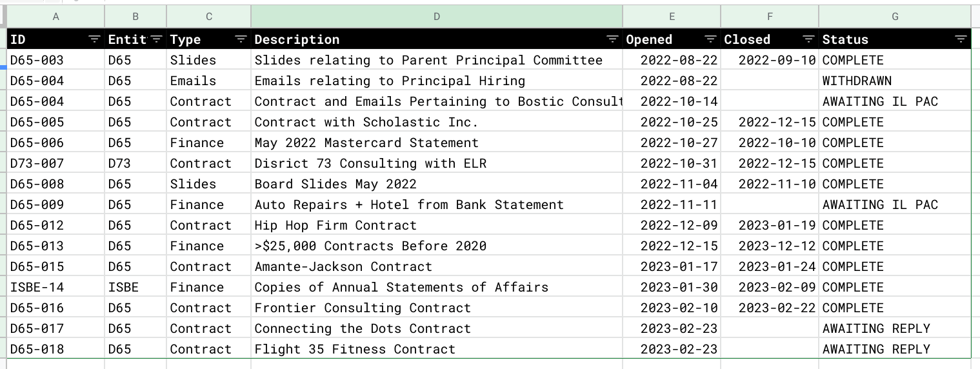Open the Closed column filter icon
The height and width of the screenshot is (369, 980).
pos(808,39)
